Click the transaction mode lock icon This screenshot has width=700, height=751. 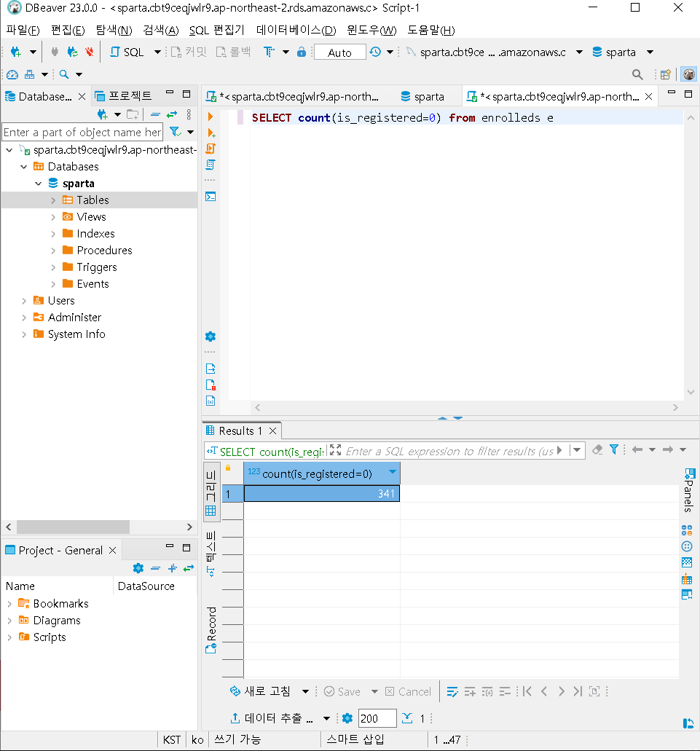(x=301, y=52)
